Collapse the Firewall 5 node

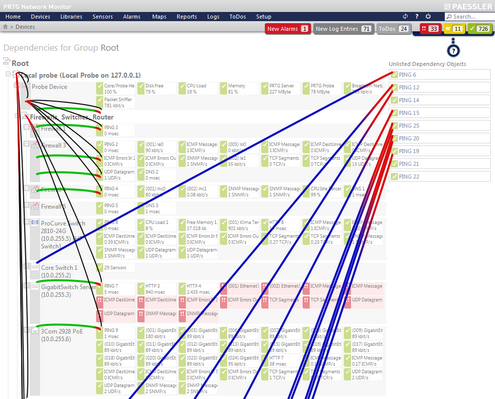coord(26,205)
